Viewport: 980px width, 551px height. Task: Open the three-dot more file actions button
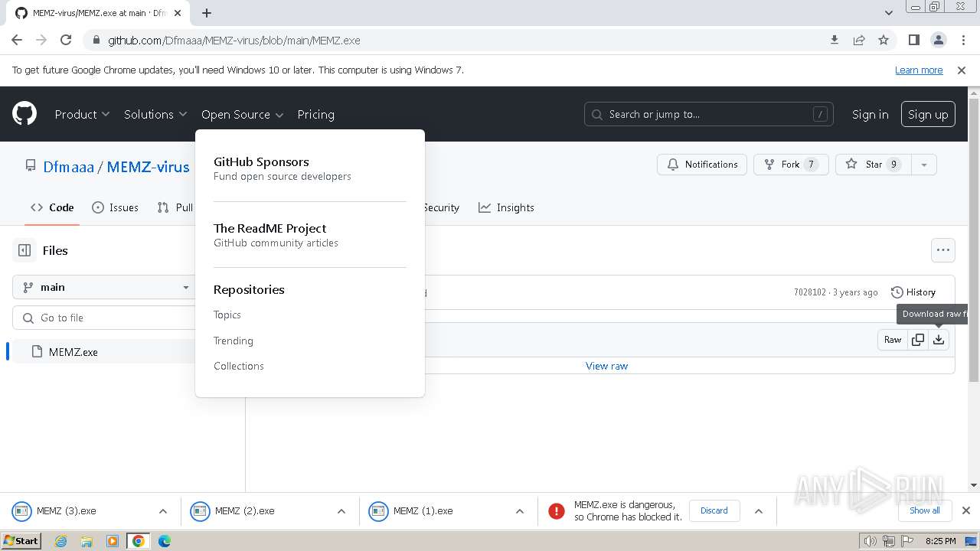[942, 250]
